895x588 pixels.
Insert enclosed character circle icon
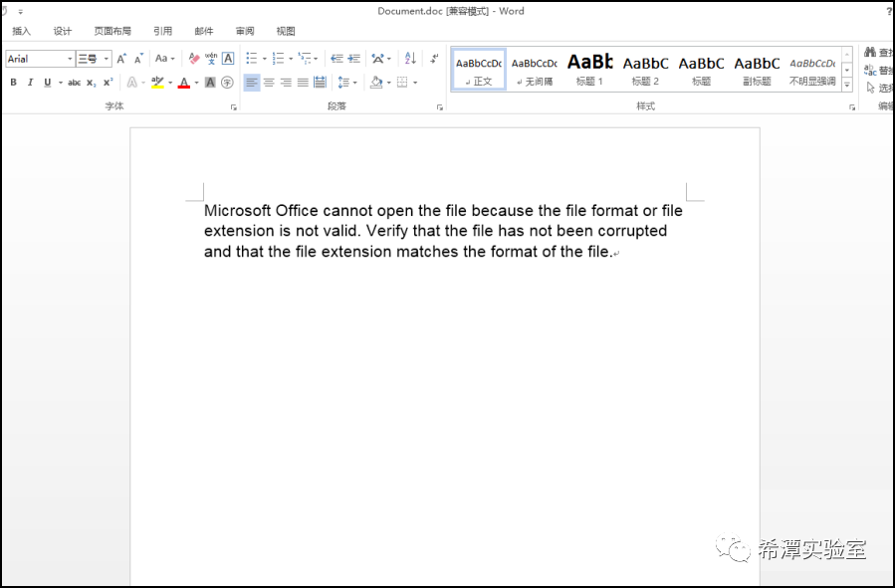227,83
